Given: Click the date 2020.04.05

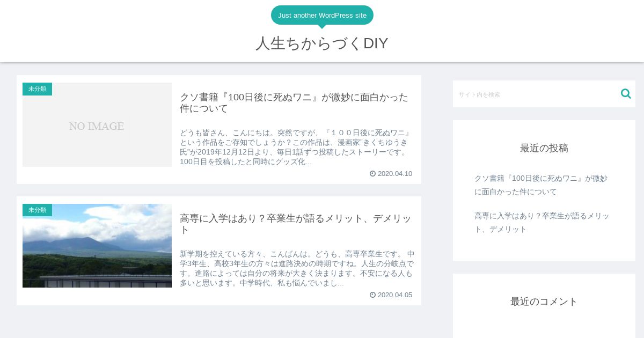Looking at the screenshot, I should (x=395, y=295).
